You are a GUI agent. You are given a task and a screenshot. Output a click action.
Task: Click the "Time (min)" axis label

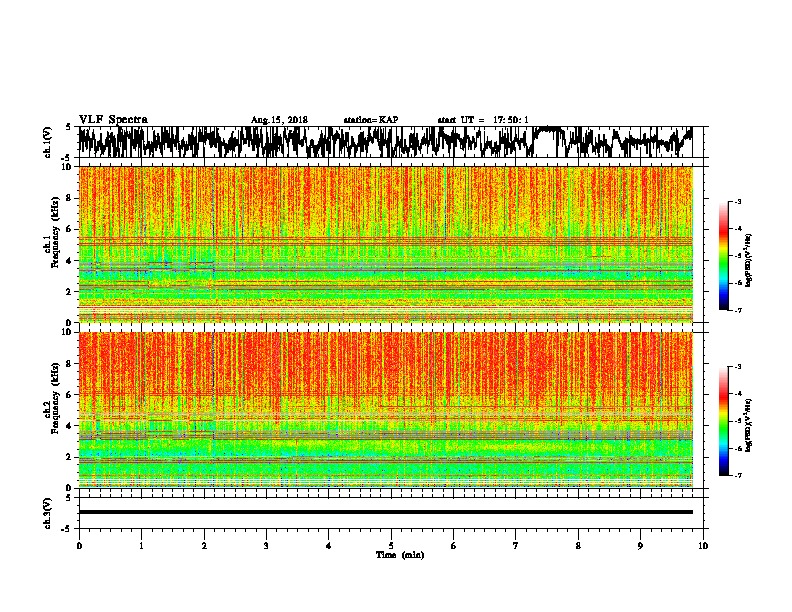click(x=400, y=555)
